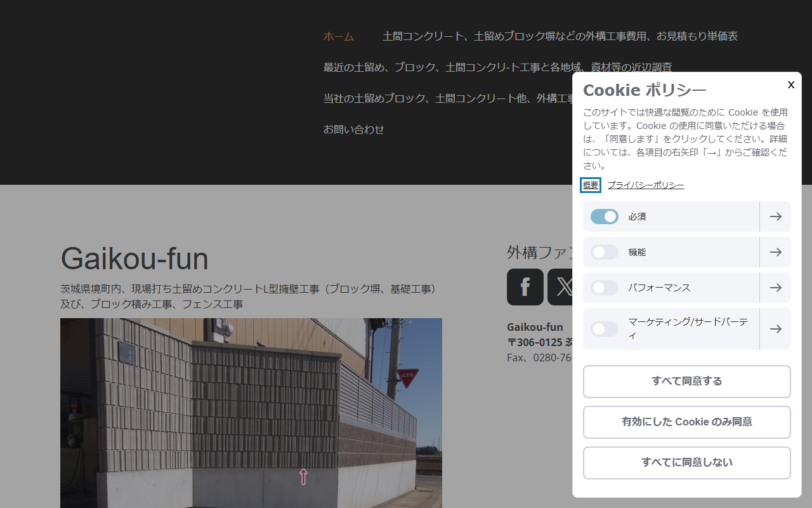Image resolution: width=812 pixels, height=508 pixels.
Task: Toggle the 必須 cookie switch
Action: pyautogui.click(x=605, y=217)
